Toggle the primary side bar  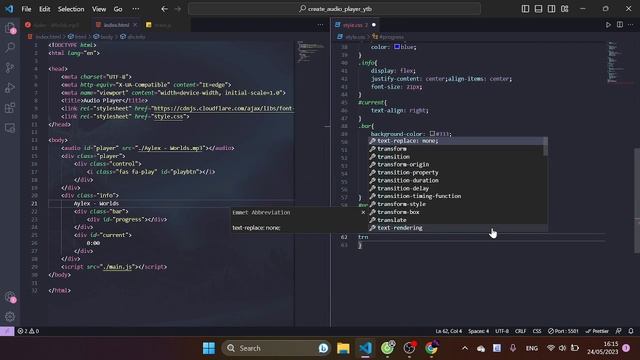click(525, 9)
